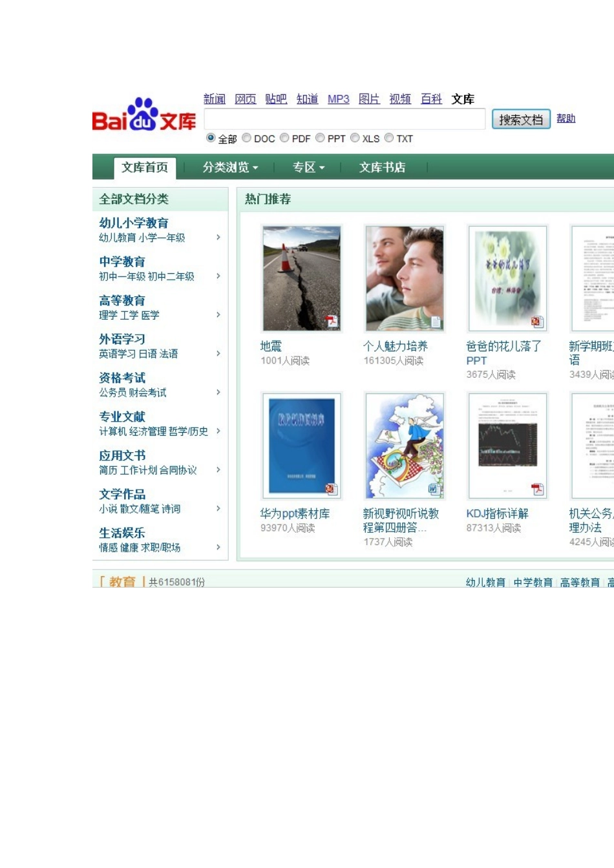Select the 全部 file type radio button

coord(211,138)
